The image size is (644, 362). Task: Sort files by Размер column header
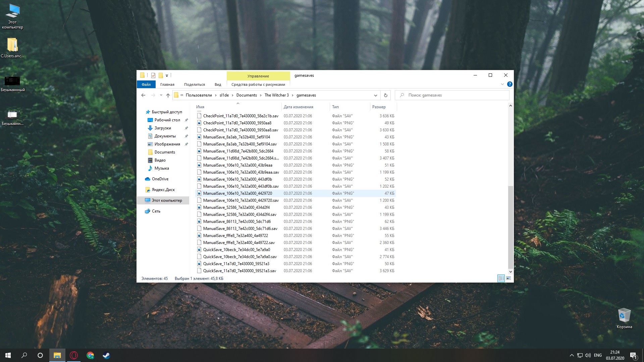tap(379, 107)
